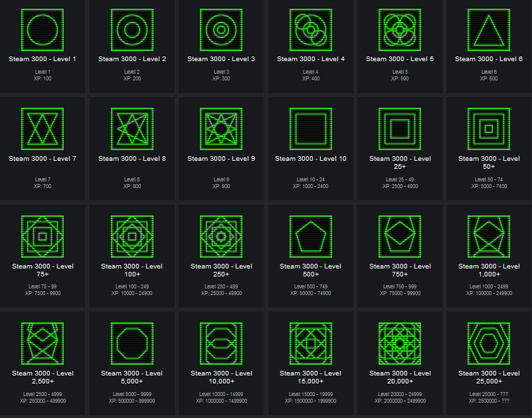Click the 'Steam 3000 - Level 7' title
Image resolution: width=532 pixels, height=418 pixels.
tap(43, 159)
